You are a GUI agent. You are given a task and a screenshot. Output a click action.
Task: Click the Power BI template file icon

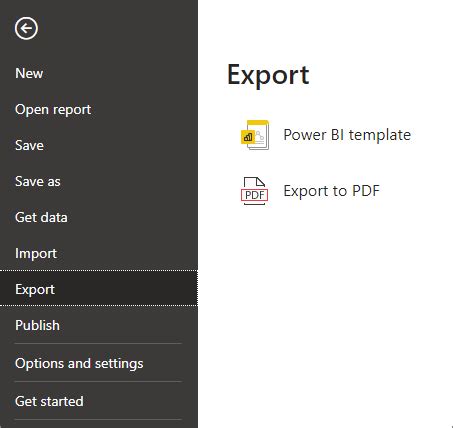click(x=255, y=135)
